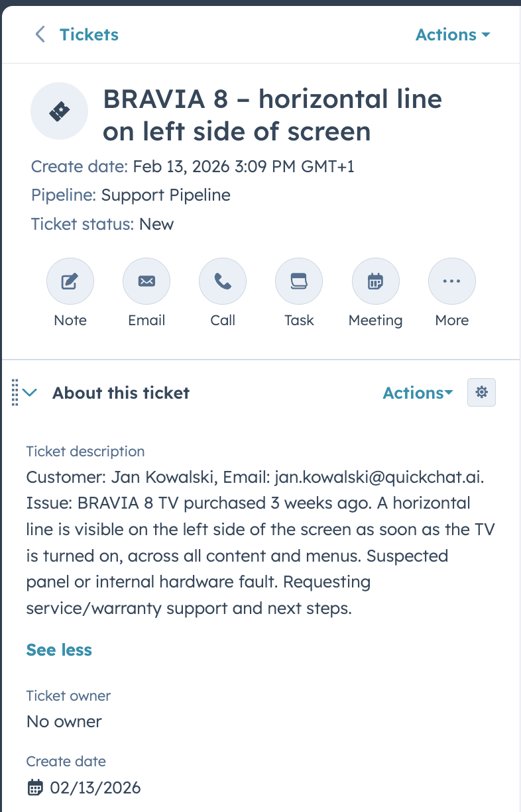This screenshot has width=521, height=812.
Task: Select the ticket title text
Action: click(272, 115)
